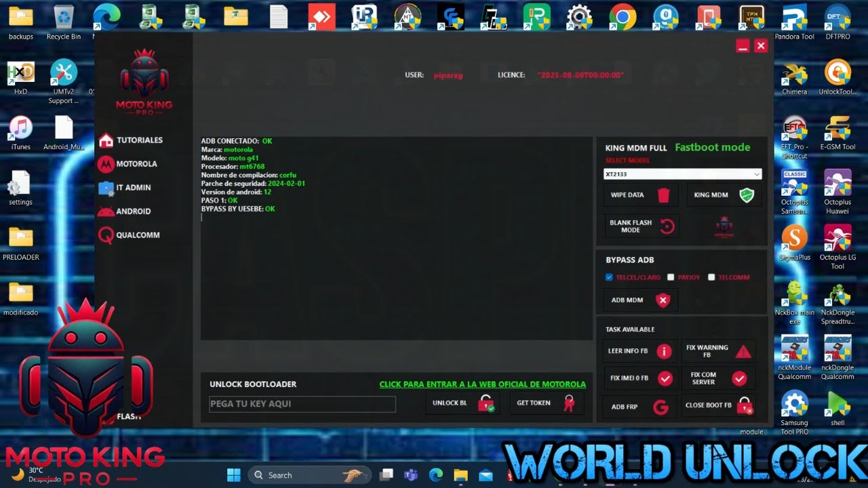
Task: Launch Pandora Tool shortcut
Action: coord(794,22)
